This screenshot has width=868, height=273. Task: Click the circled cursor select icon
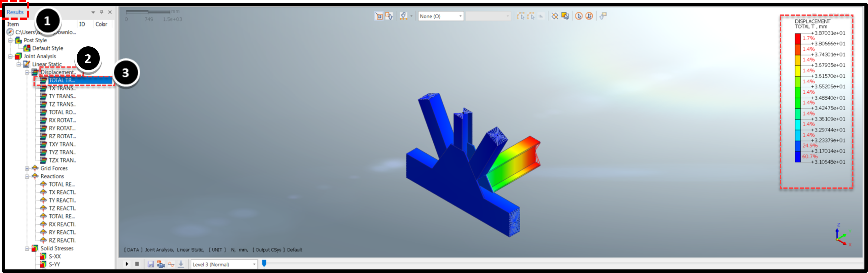point(578,16)
